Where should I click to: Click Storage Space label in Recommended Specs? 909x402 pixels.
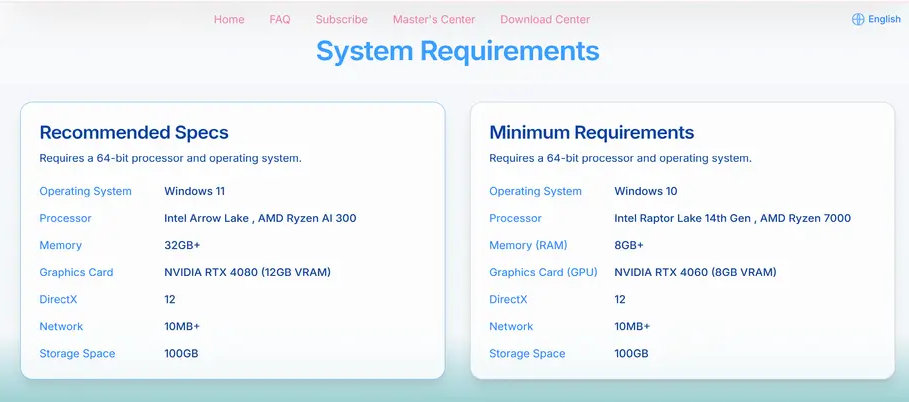[x=77, y=353]
